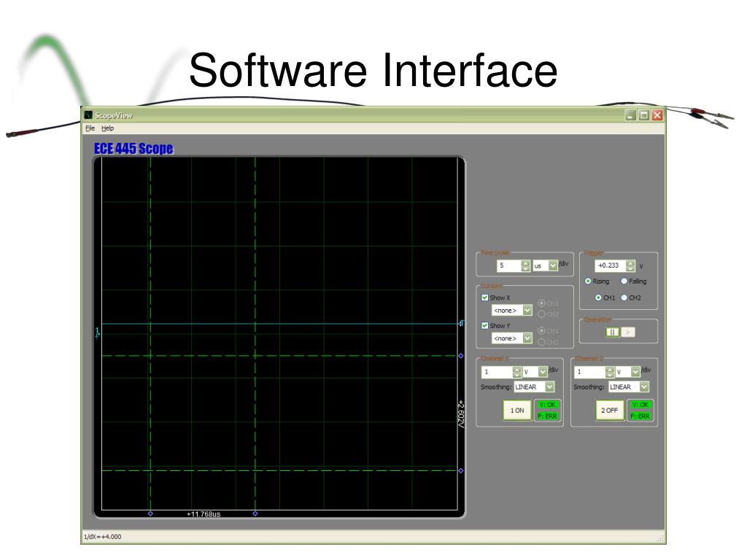
Task: Click the 1 ON channel button
Action: pos(517,410)
